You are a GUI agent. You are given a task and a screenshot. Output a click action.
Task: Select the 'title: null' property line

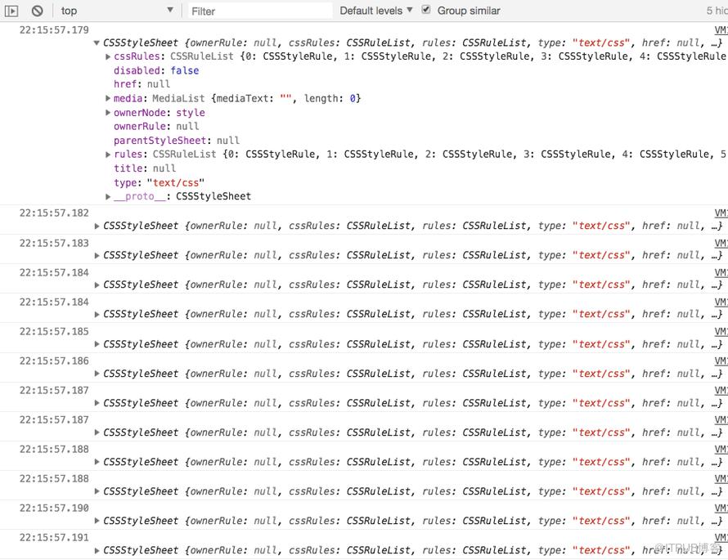point(145,168)
